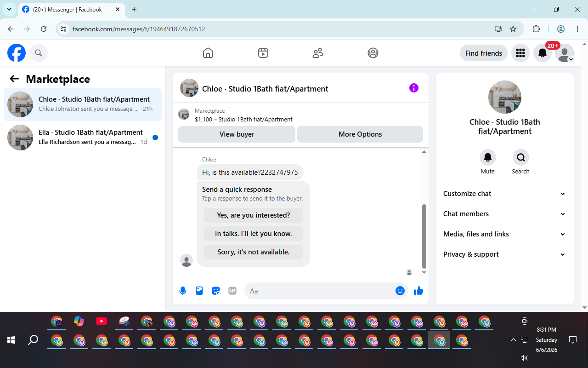
Task: Expand Chat members section
Action: (x=504, y=214)
